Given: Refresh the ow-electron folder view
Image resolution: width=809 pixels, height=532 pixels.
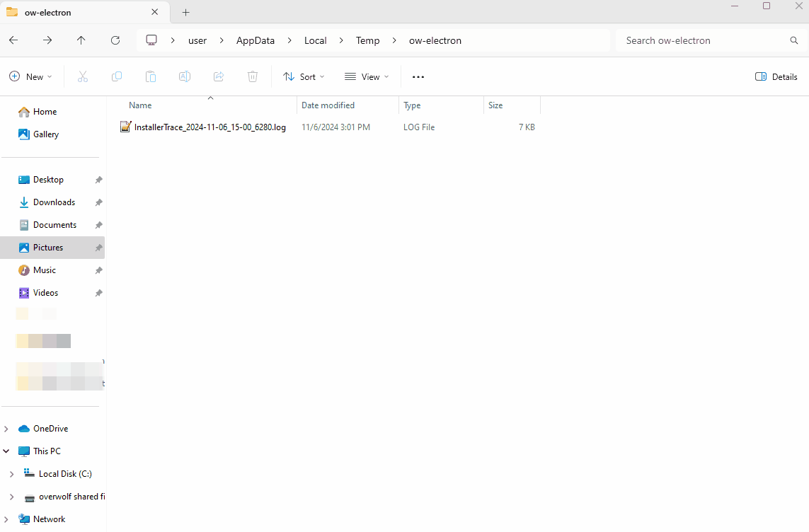Looking at the screenshot, I should click(x=115, y=40).
